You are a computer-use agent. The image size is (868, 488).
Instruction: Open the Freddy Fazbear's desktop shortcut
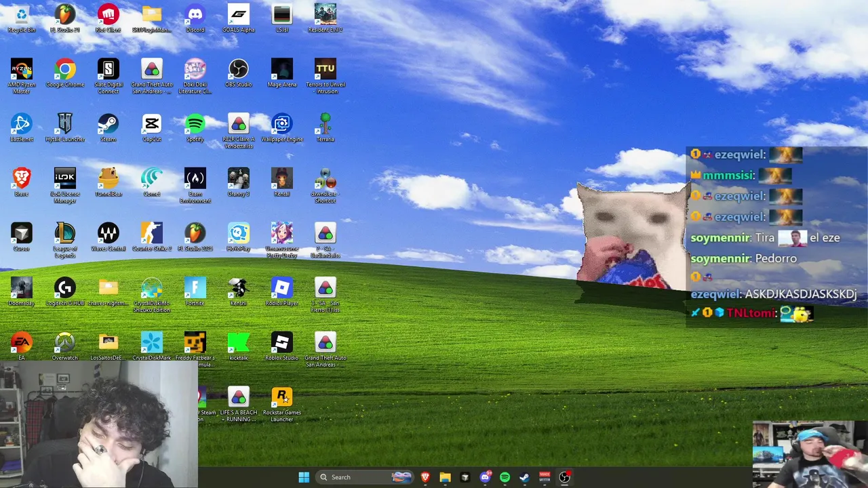(x=195, y=350)
